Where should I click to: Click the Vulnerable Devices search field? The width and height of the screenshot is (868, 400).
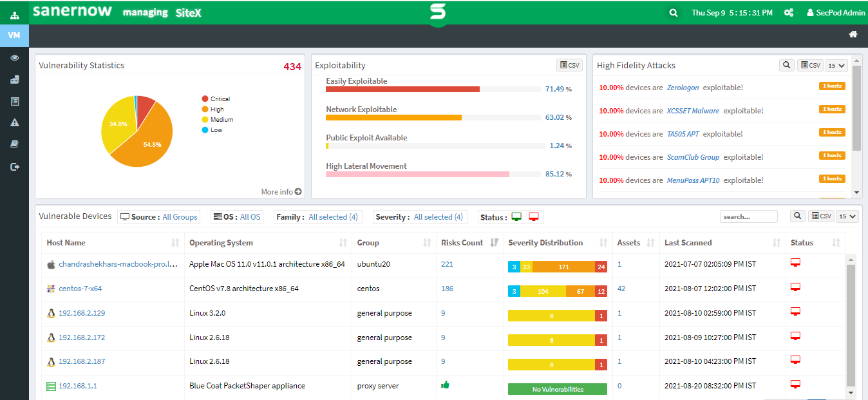[748, 216]
